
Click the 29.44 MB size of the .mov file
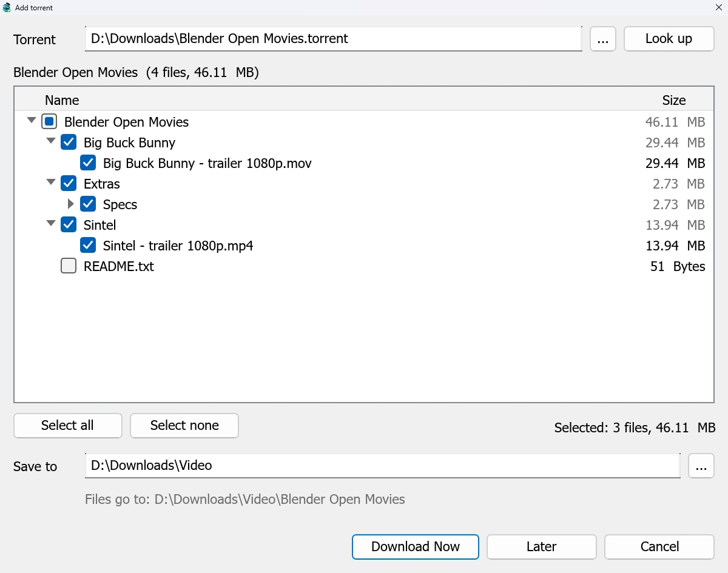[675, 163]
